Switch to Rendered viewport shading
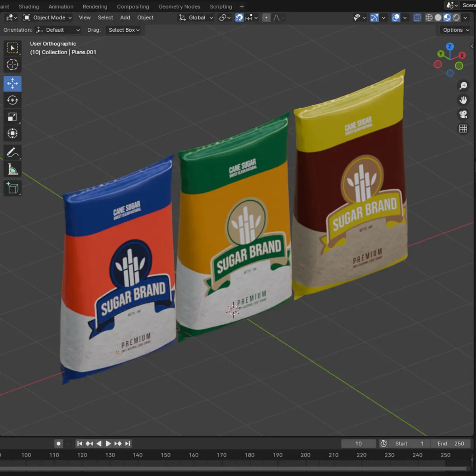476x476 pixels. click(456, 17)
